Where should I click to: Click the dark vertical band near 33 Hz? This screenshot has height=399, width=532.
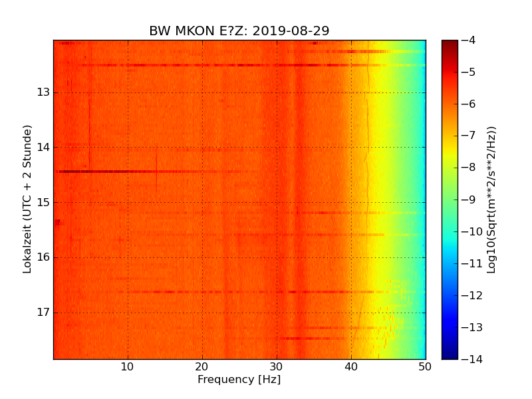pyautogui.click(x=299, y=199)
